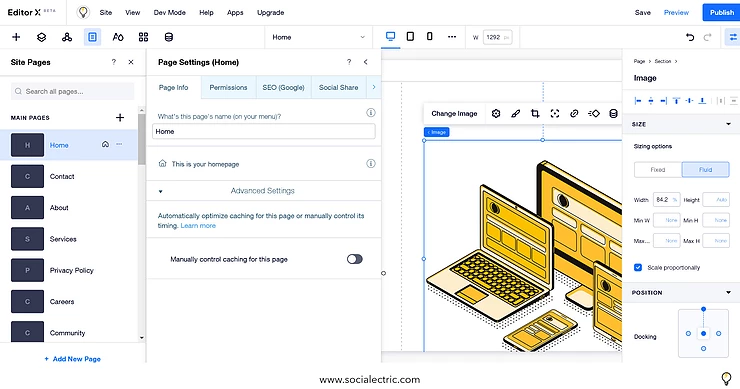Image resolution: width=740 pixels, height=389 pixels.
Task: Open the Layers panel icon
Action: coord(42,37)
